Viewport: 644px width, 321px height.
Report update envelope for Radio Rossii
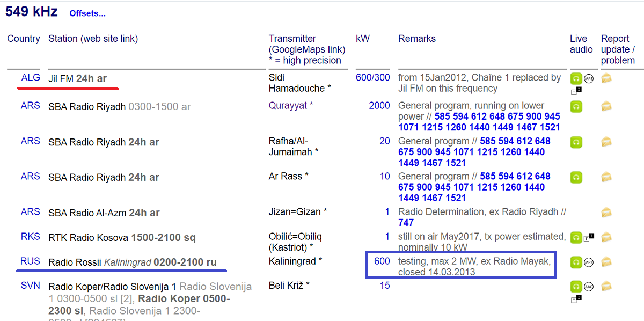tap(606, 262)
